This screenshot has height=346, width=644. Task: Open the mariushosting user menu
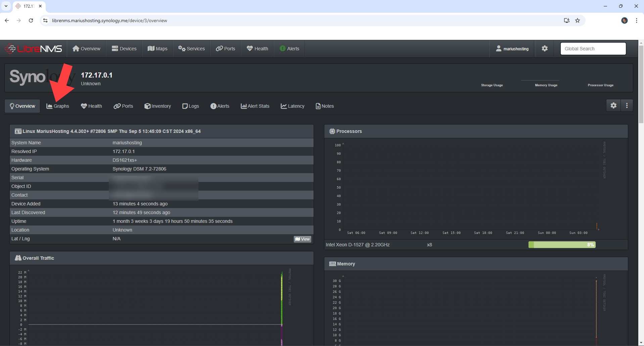pyautogui.click(x=512, y=49)
